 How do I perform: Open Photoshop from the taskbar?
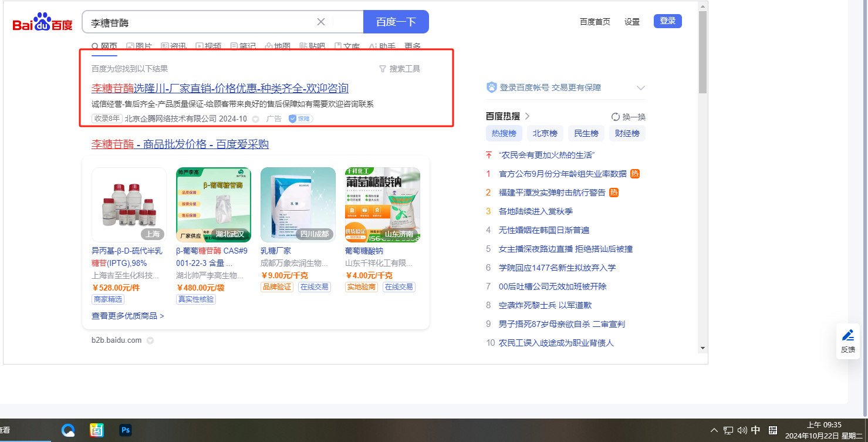[x=125, y=430]
